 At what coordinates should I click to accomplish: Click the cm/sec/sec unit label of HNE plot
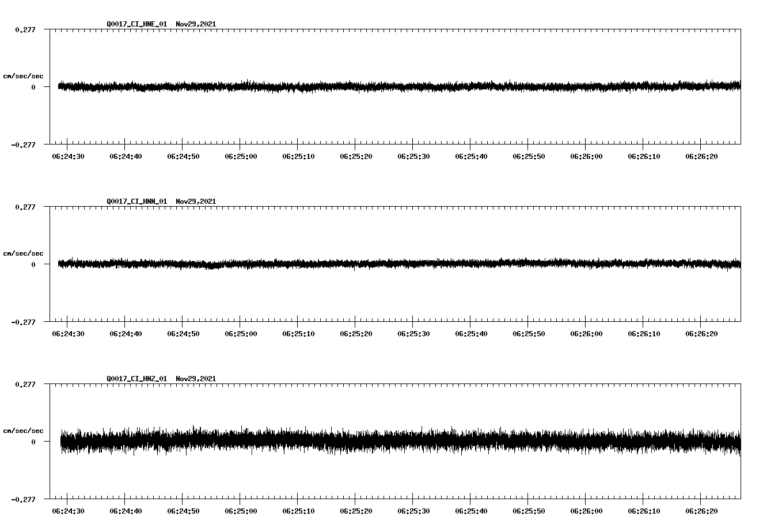coord(23,76)
